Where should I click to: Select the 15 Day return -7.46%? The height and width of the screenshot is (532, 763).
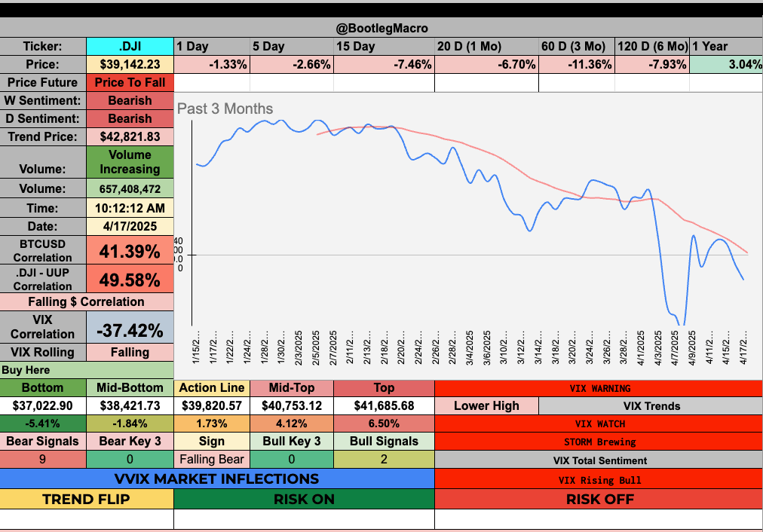[384, 64]
